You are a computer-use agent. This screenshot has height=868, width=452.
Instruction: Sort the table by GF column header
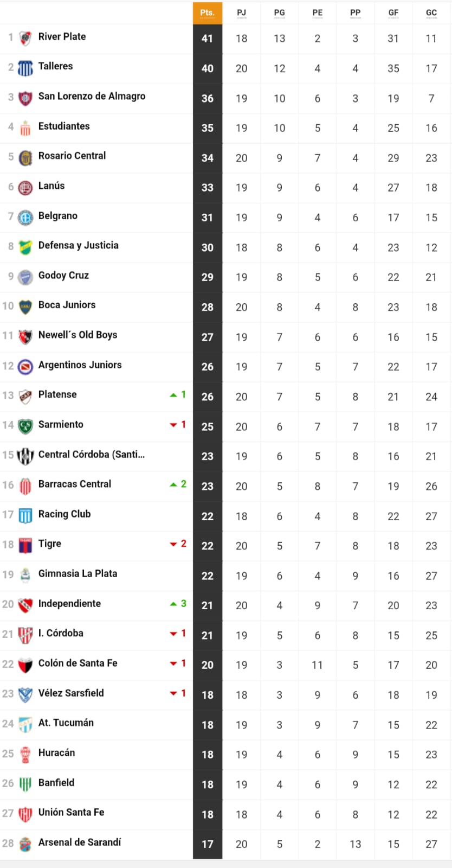tap(393, 12)
